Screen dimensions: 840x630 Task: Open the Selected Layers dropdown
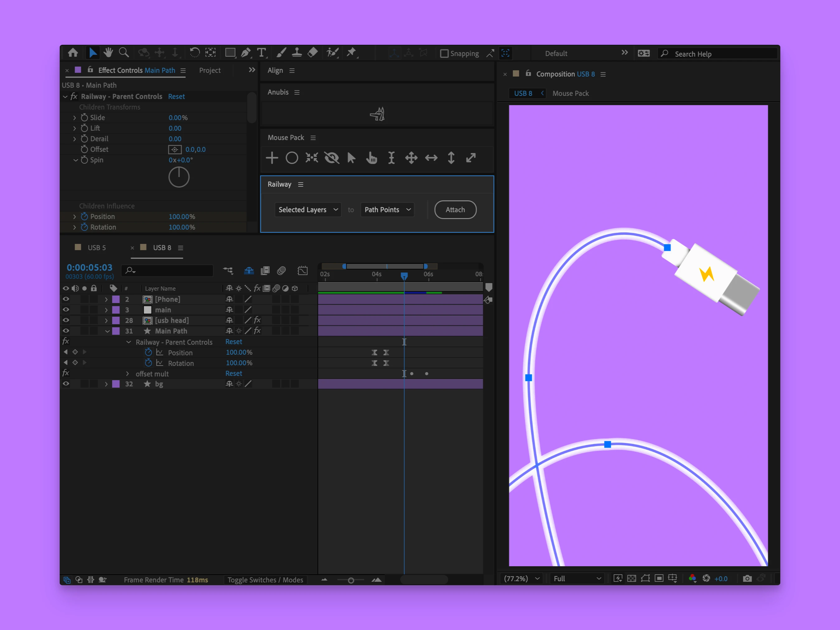coord(308,210)
